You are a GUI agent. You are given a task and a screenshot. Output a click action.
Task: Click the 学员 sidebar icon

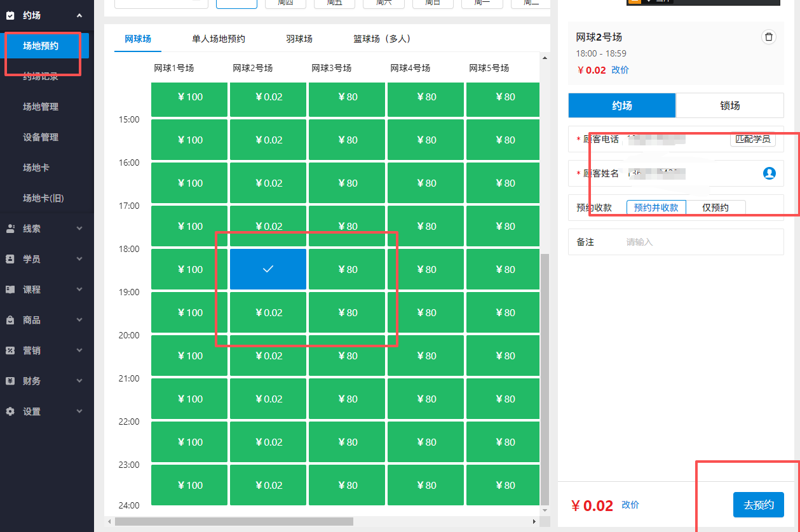[10, 258]
